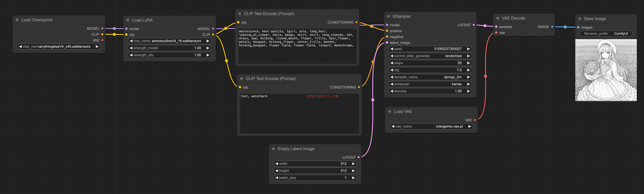Click the MODEL output socket on Load LoRA
This screenshot has width=644, height=194.
click(x=213, y=29)
